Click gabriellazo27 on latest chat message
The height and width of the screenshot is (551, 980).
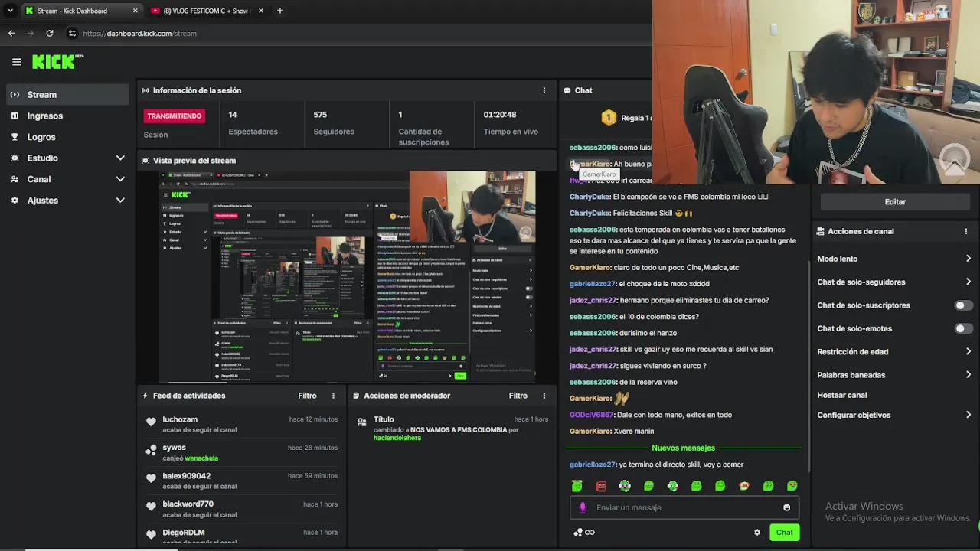point(593,465)
